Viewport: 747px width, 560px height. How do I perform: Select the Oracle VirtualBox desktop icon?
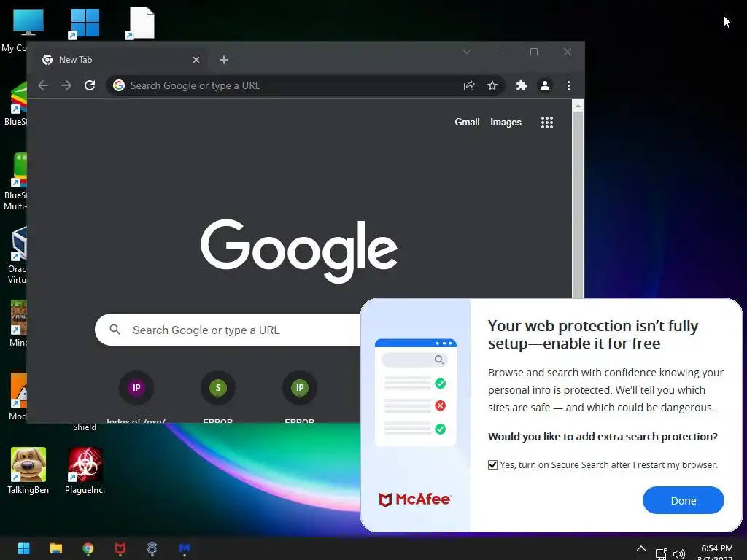(x=18, y=255)
